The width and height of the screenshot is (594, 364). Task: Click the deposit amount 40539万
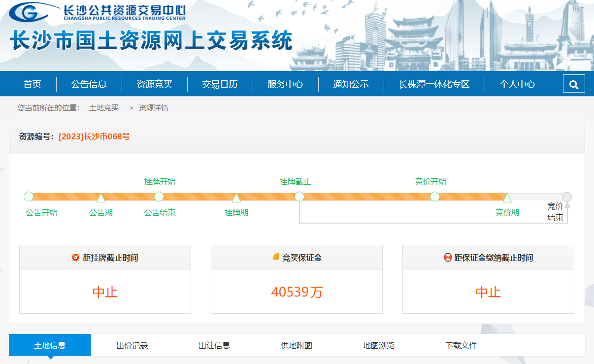point(297,292)
